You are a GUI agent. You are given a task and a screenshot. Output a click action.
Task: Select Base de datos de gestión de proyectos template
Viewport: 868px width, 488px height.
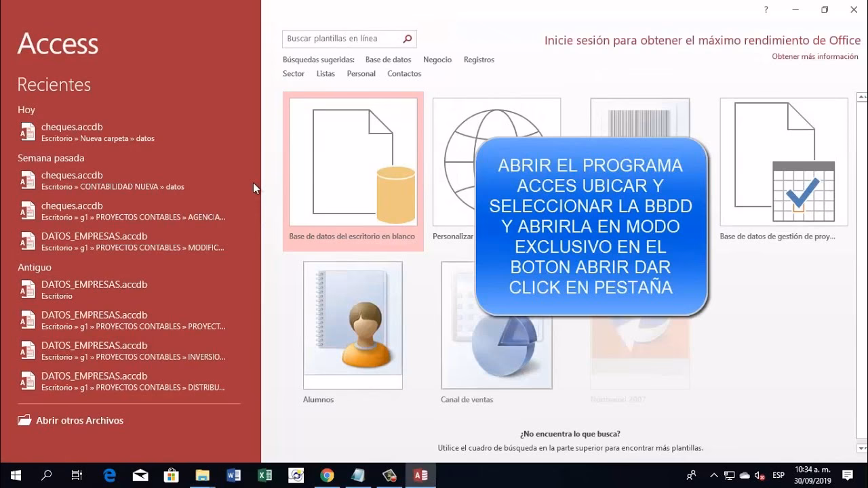tap(784, 169)
